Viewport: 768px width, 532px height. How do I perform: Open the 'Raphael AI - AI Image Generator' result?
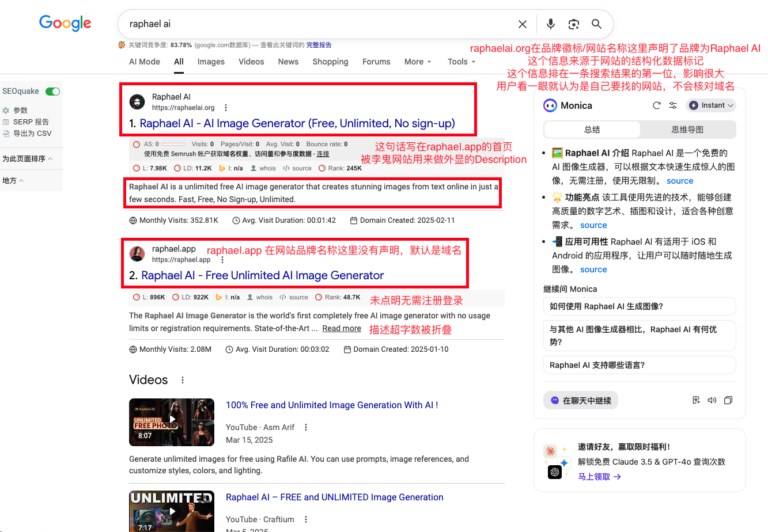click(297, 123)
